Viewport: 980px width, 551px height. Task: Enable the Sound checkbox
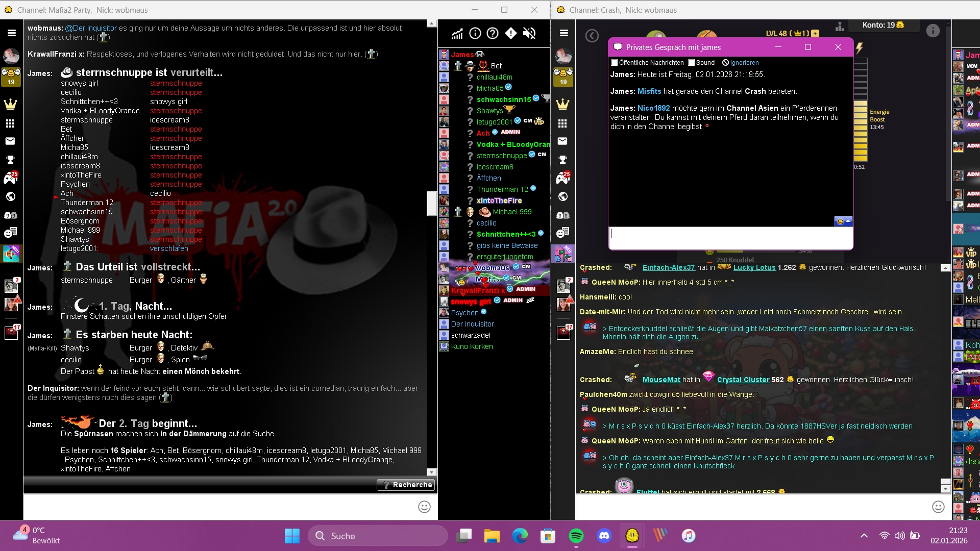[692, 63]
